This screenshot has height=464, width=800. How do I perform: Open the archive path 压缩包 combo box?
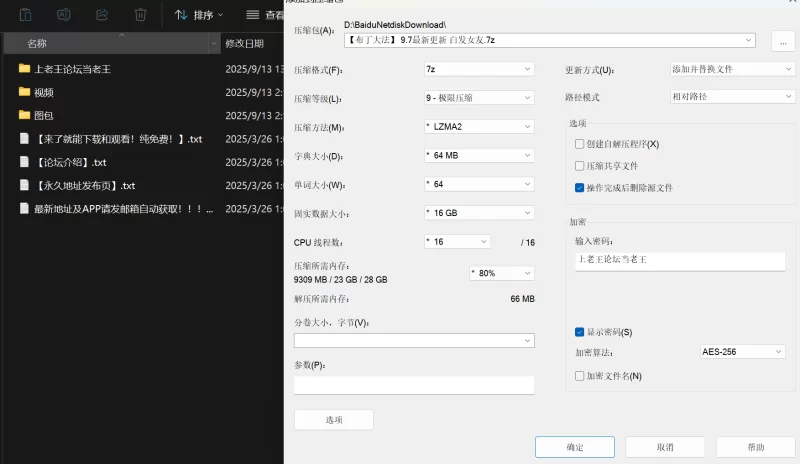549,40
